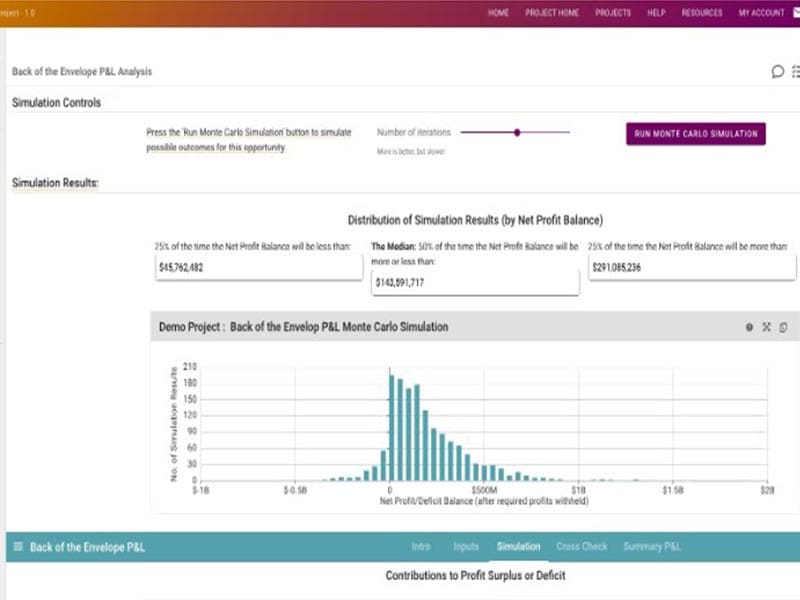Viewport: 800px width, 600px height.
Task: Open RESOURCES in the top navigation
Action: pos(702,12)
